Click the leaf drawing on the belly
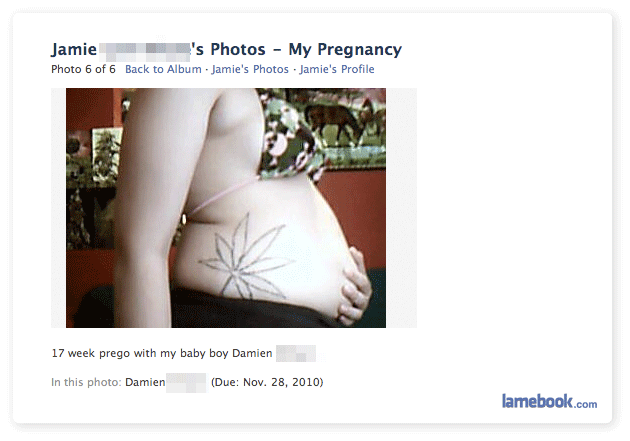 click(246, 258)
